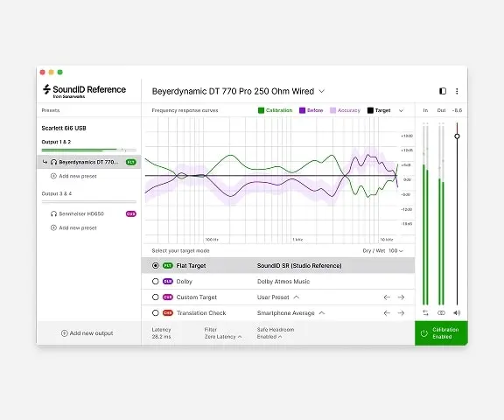
Task: Click headphone icon beside Beyerdynamics DT 770 preset
Action: point(53,162)
